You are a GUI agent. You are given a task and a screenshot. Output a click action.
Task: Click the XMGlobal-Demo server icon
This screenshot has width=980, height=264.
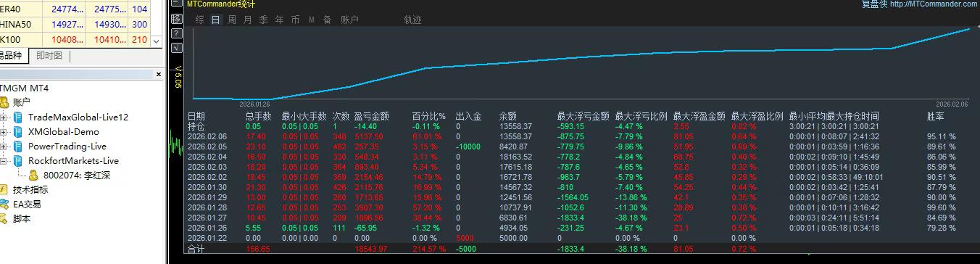(x=18, y=132)
